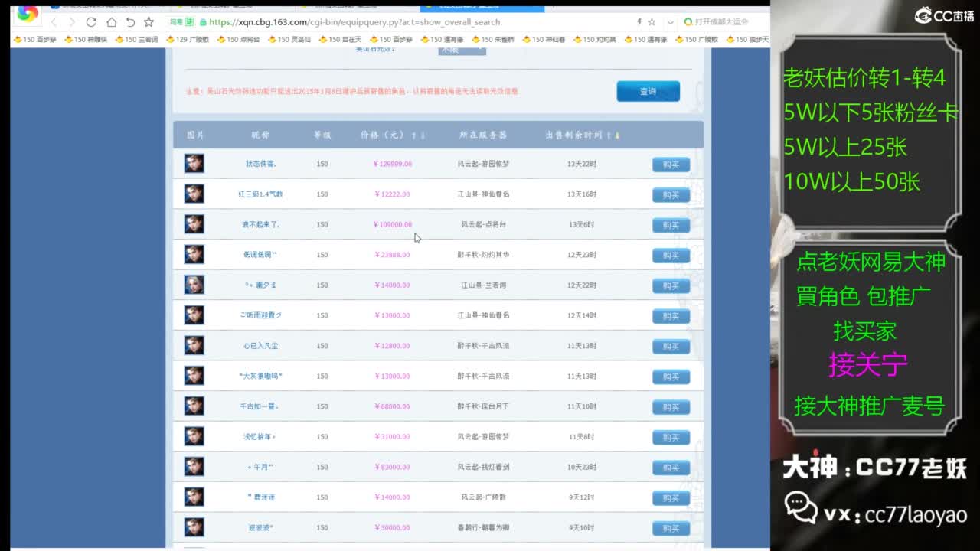This screenshot has width=980, height=551.
Task: Open the browser home page icon
Action: click(x=113, y=21)
